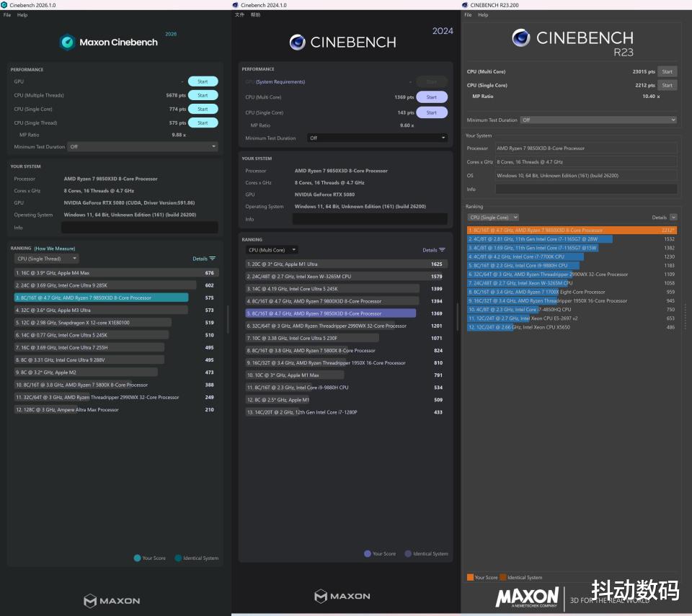Select the Intel Core i7-4850HQ row in R23

click(572, 309)
